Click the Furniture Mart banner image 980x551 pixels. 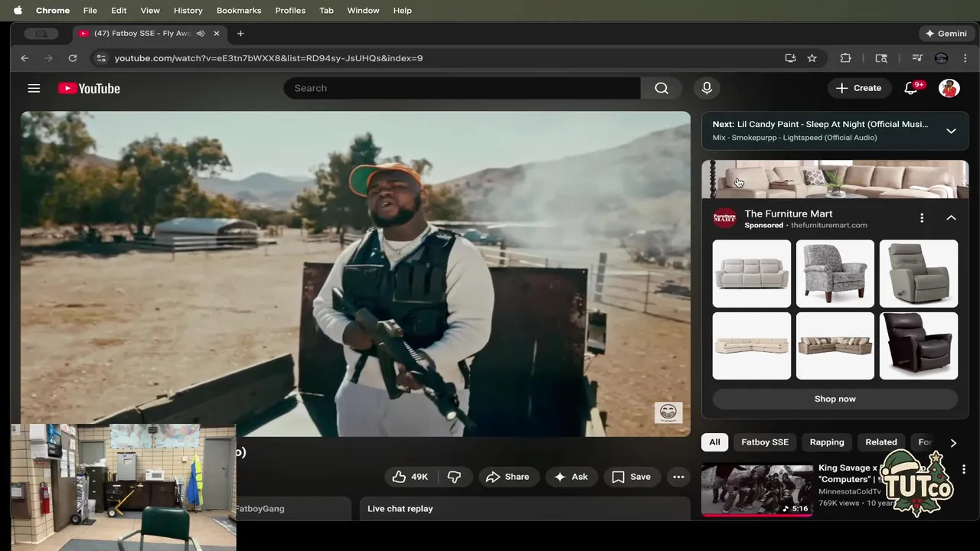835,180
